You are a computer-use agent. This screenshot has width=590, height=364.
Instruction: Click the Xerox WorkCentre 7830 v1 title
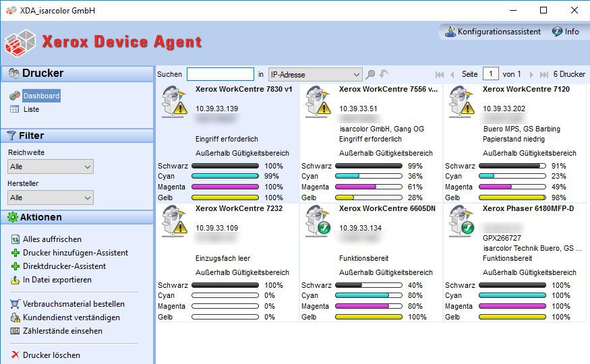pyautogui.click(x=244, y=89)
